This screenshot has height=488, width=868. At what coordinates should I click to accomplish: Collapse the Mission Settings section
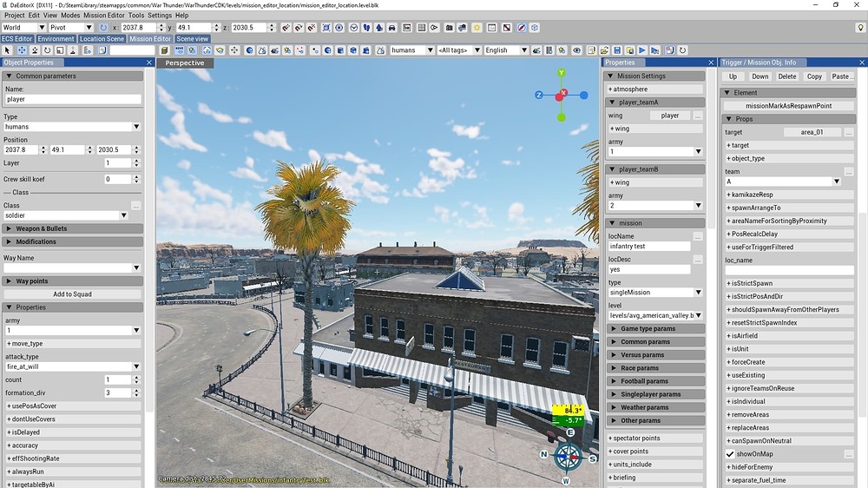[655, 76]
